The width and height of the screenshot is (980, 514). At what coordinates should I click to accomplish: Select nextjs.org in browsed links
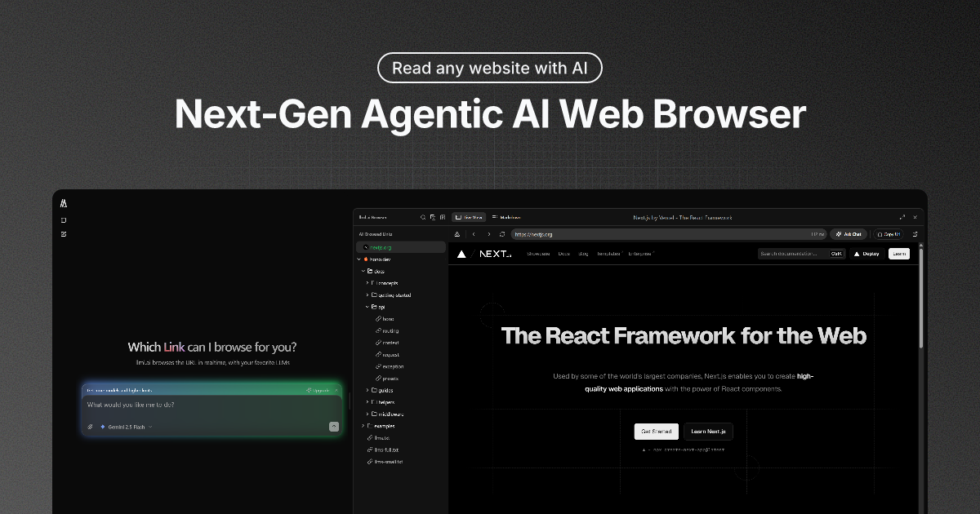(401, 247)
